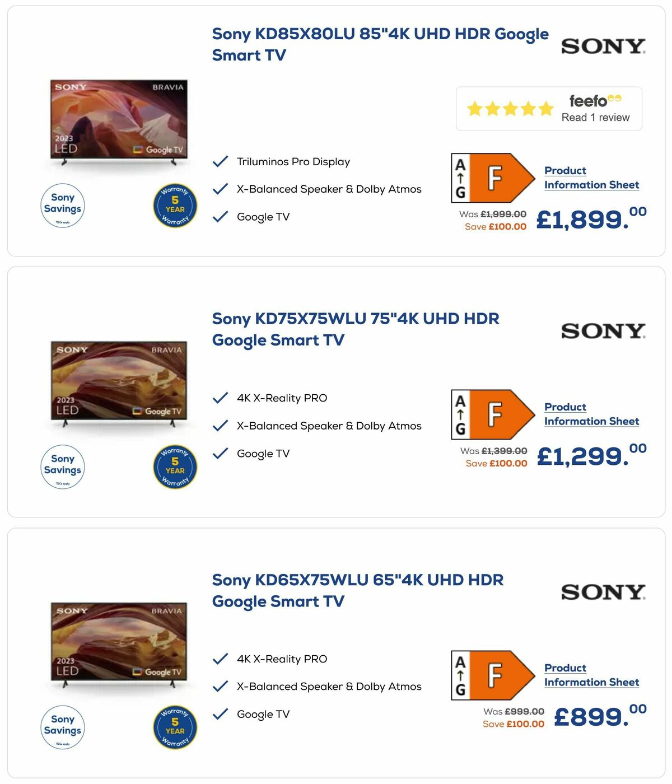The height and width of the screenshot is (784, 672).
Task: Click the Google TV checkmark on KD75X75WLU
Action: pos(220,454)
